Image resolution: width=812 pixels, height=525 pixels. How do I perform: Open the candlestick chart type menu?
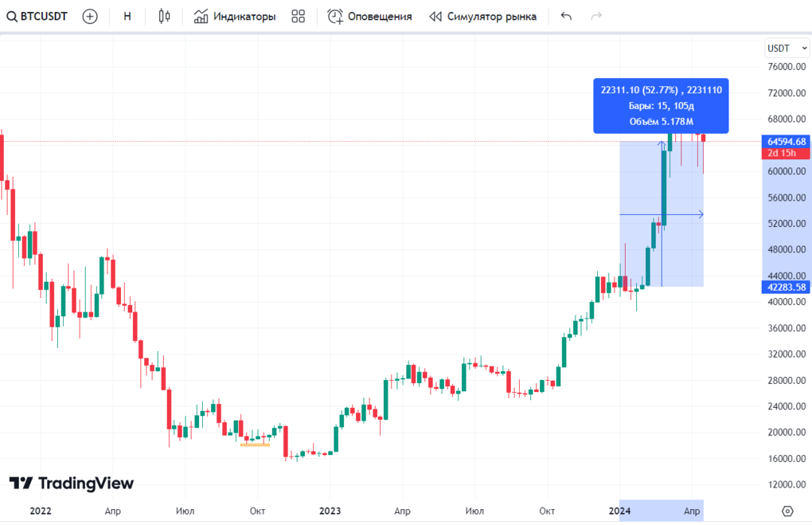pyautogui.click(x=164, y=16)
